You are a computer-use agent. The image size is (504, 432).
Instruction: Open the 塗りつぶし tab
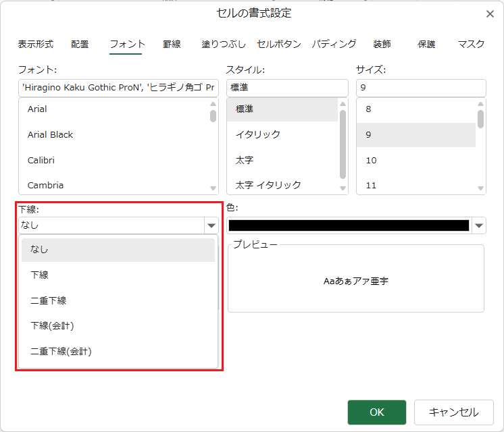[224, 44]
